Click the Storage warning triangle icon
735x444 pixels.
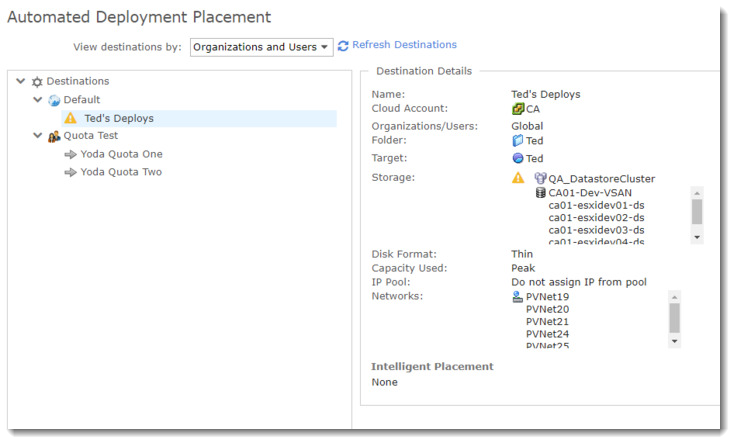pos(518,178)
